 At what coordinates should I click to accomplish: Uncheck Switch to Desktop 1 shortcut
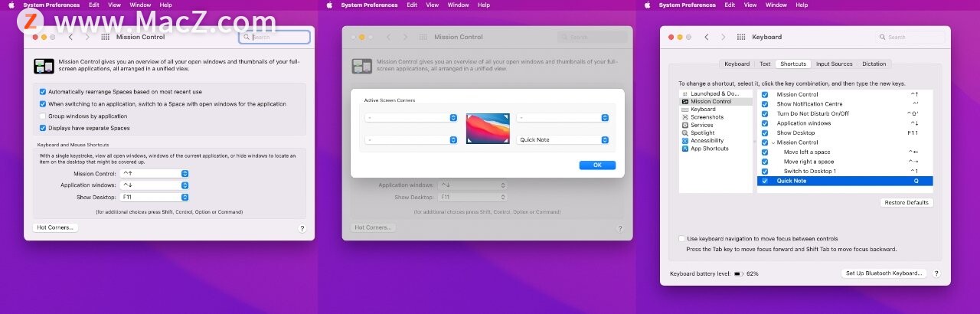(x=765, y=171)
